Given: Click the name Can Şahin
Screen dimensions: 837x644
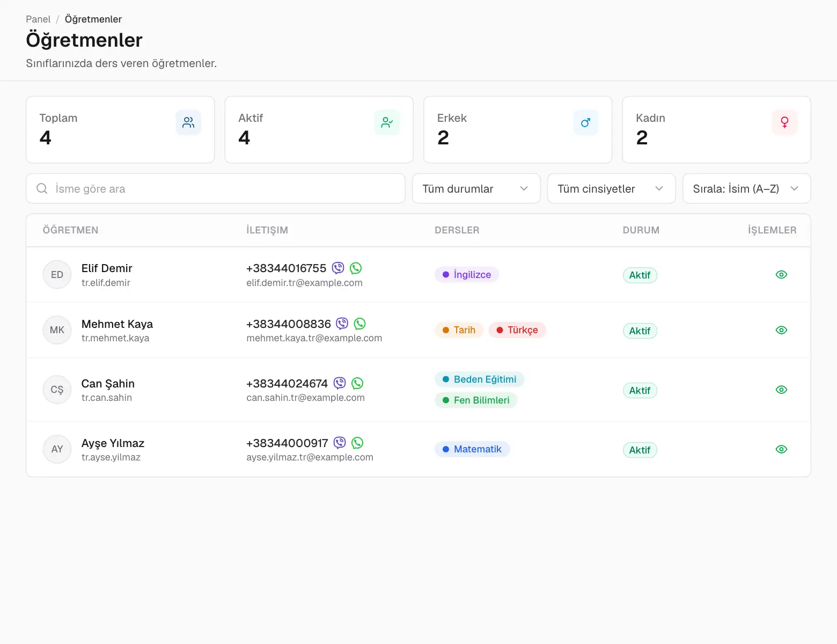Looking at the screenshot, I should pos(108,384).
